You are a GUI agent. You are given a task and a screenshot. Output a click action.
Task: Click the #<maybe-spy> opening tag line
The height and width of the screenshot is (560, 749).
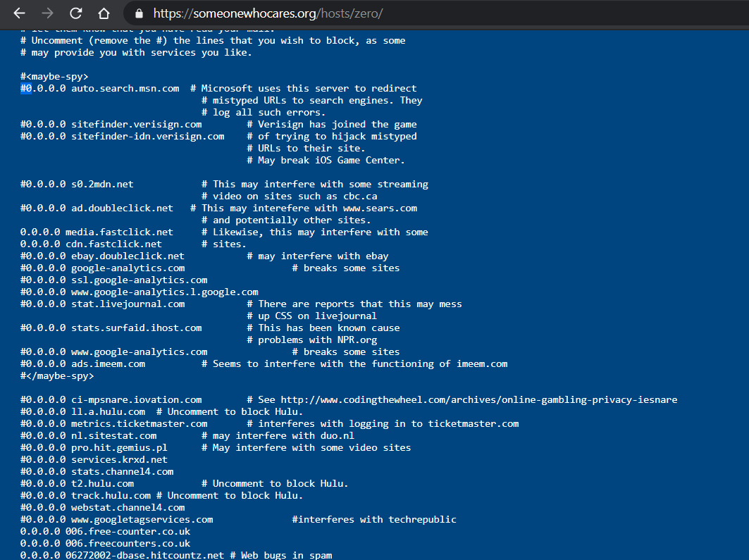coord(54,76)
